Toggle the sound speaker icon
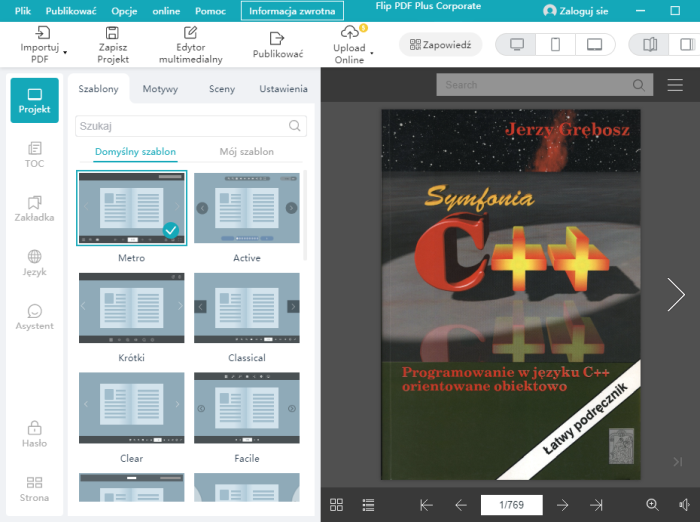Viewport: 700px width, 522px height. (x=684, y=505)
